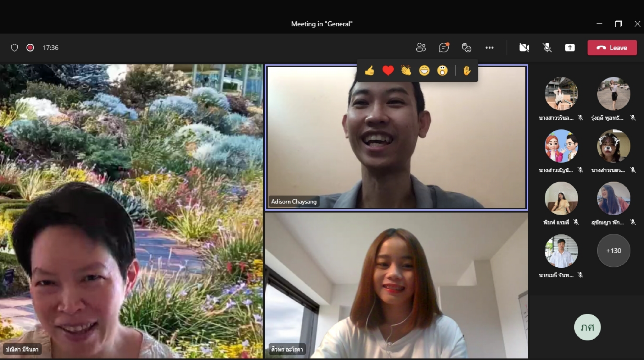Click the red recording indicator
Viewport: 644px width, 360px height.
pos(30,48)
